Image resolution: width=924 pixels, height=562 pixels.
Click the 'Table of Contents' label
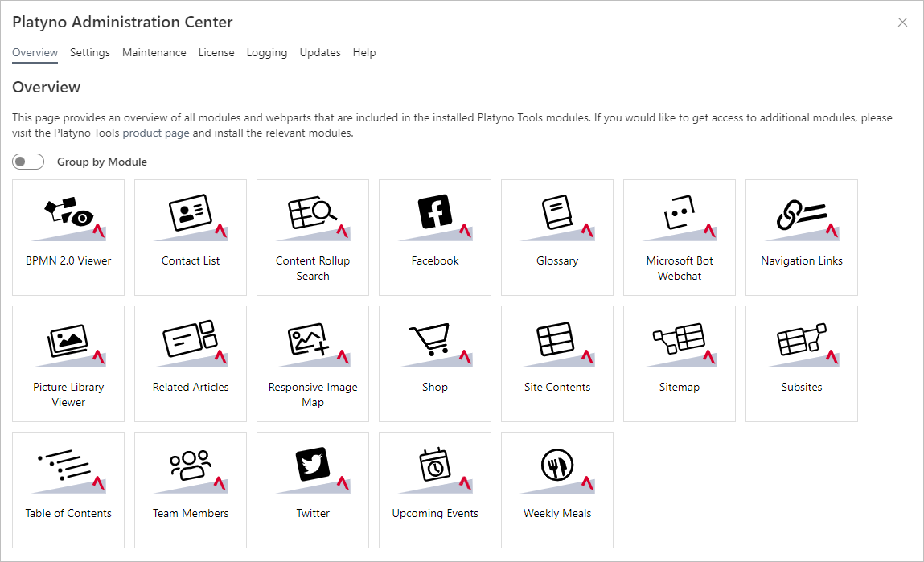[68, 513]
